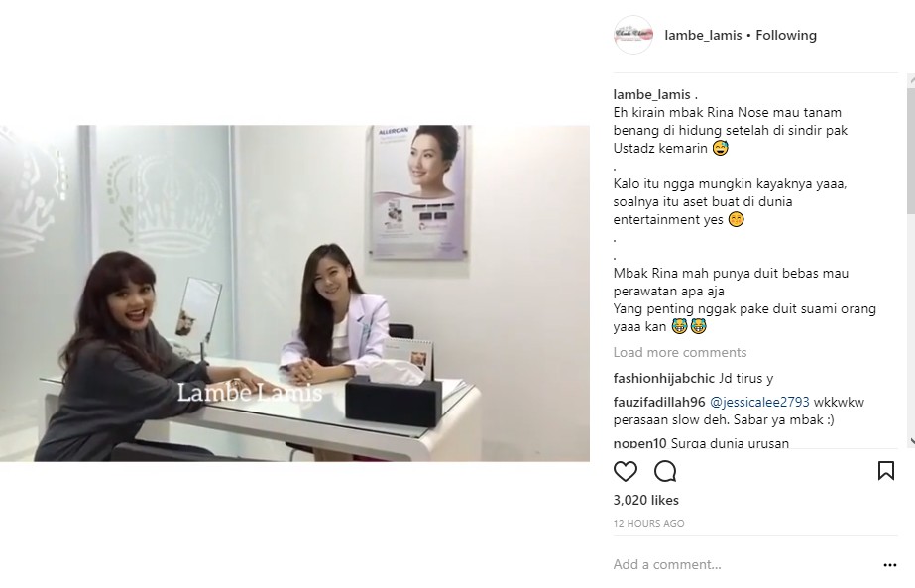The height and width of the screenshot is (588, 915).
Task: Toggle the Following status button
Action: [786, 35]
